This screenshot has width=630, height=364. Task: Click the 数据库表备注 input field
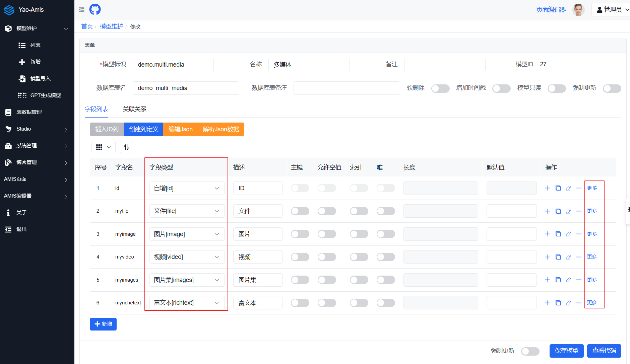click(x=346, y=88)
